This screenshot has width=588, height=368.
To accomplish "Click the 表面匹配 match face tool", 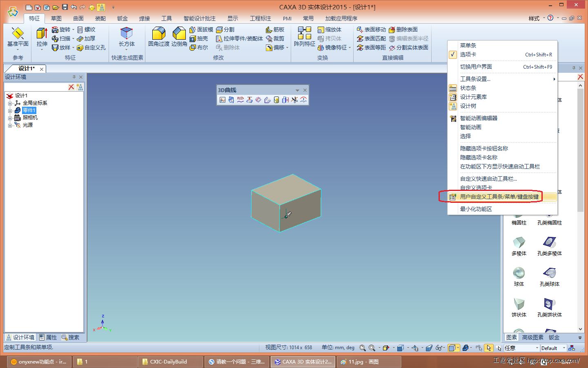I will click(371, 38).
